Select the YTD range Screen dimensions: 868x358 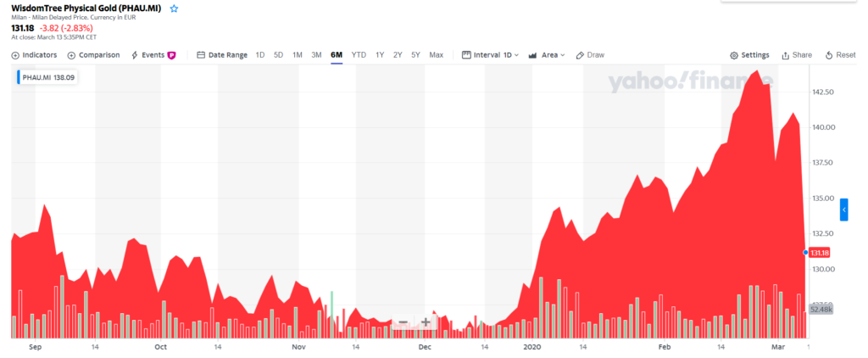tap(359, 55)
